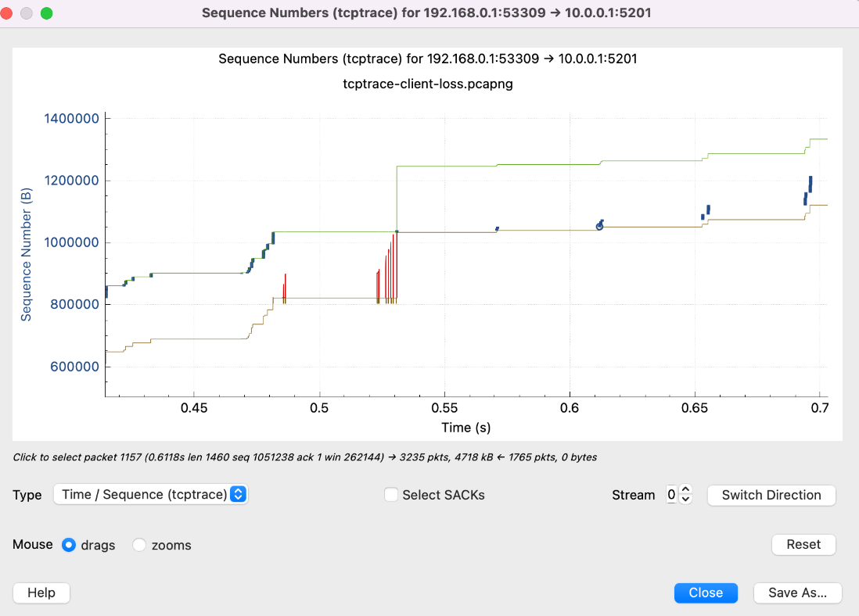Image resolution: width=859 pixels, height=616 pixels.
Task: Click the blue Close button
Action: 705,593
